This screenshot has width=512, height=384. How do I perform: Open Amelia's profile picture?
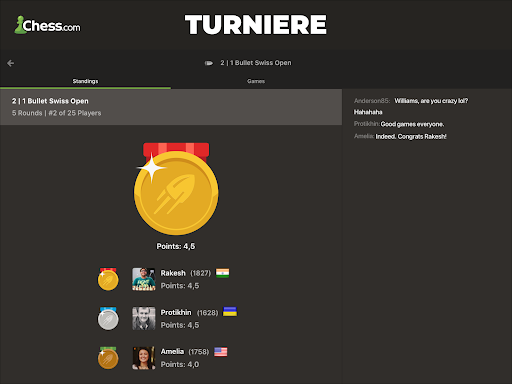[144, 358]
